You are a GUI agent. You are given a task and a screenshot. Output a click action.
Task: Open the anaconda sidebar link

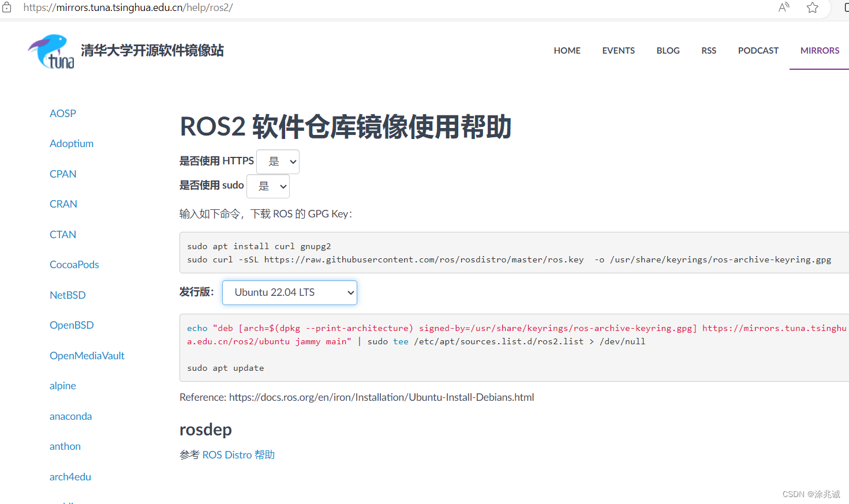point(70,416)
